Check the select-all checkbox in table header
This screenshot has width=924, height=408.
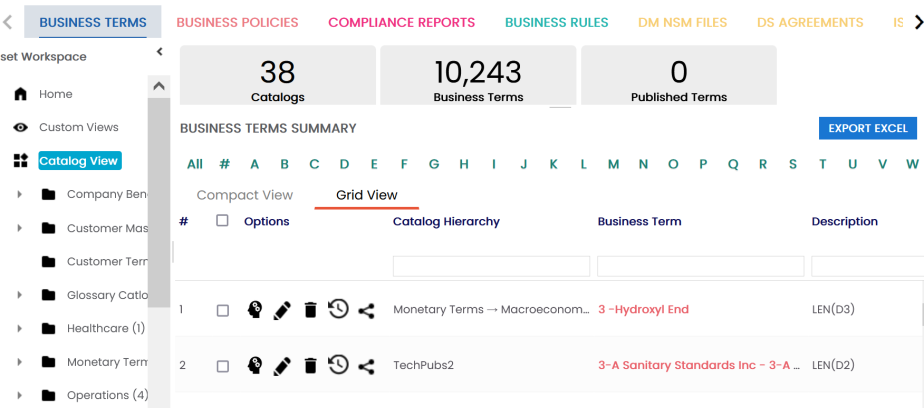click(x=222, y=221)
